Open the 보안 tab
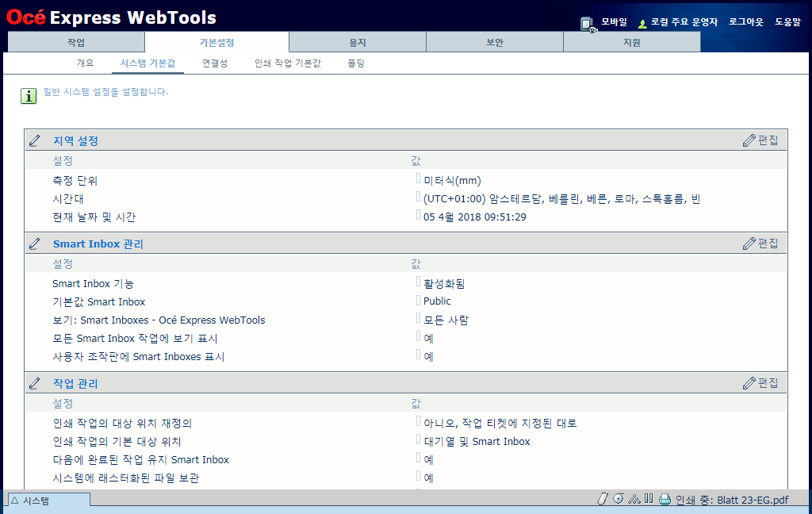This screenshot has width=812, height=514. (495, 43)
